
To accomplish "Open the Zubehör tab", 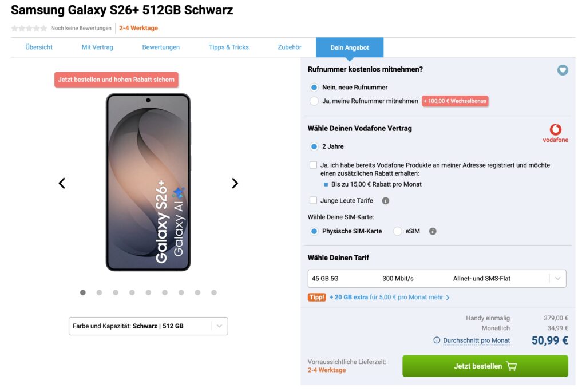I will (290, 47).
